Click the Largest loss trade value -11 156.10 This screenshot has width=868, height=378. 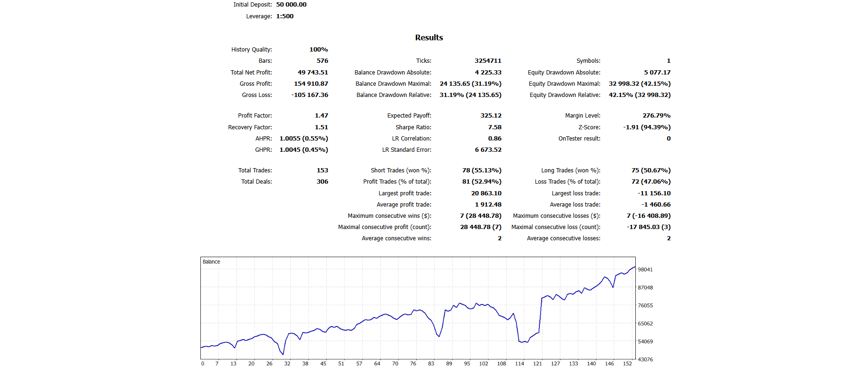click(654, 193)
